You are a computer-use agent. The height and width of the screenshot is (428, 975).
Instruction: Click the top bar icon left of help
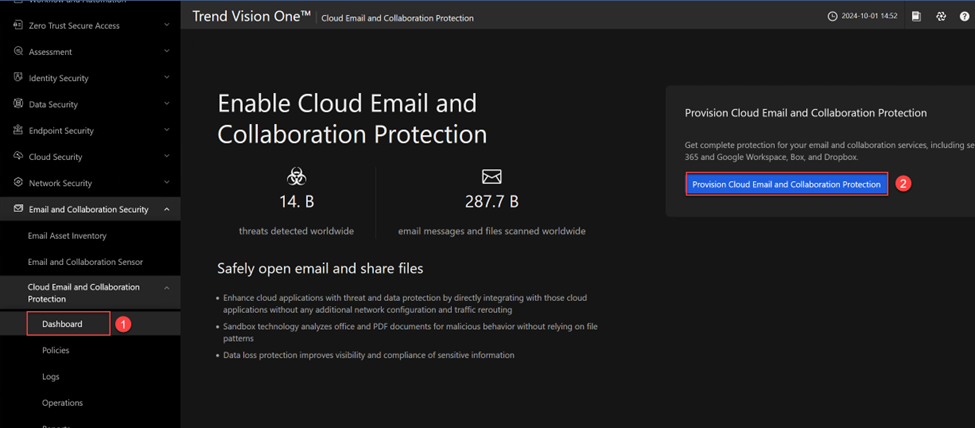[x=941, y=17]
